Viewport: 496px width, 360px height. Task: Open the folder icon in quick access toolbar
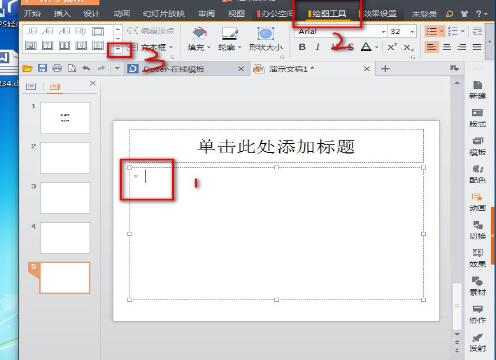pos(27,69)
